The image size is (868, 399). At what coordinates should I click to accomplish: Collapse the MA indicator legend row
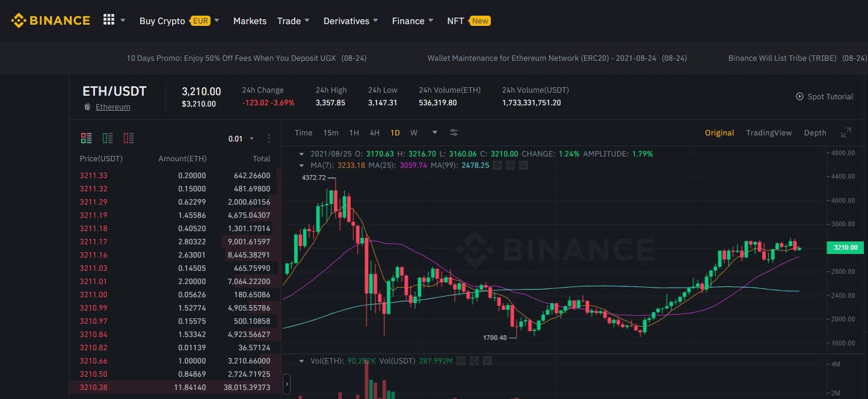point(303,165)
